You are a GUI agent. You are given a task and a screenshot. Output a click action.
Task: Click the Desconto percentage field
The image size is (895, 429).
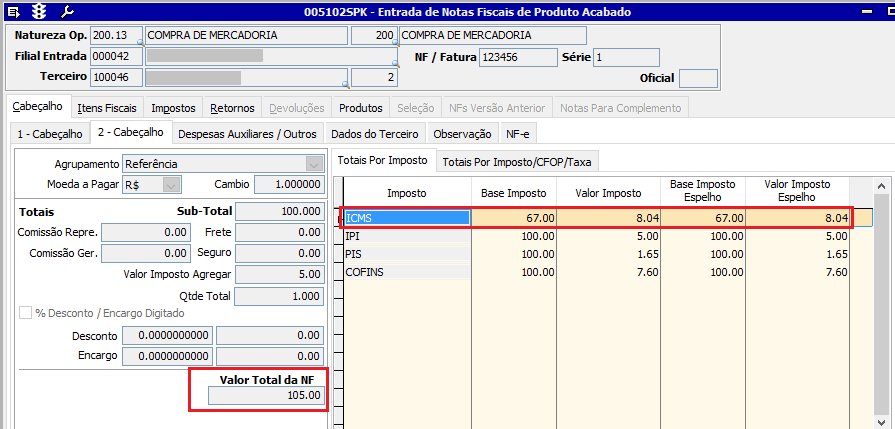pyautogui.click(x=168, y=335)
